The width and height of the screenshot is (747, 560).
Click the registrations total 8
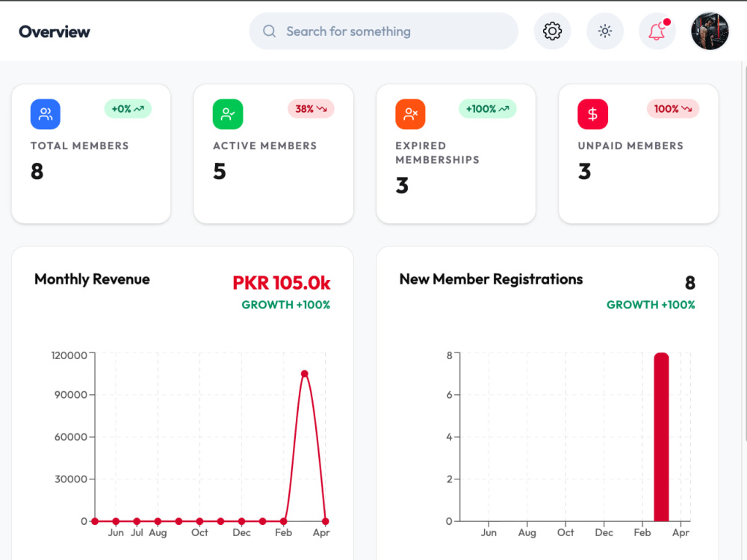pos(689,283)
